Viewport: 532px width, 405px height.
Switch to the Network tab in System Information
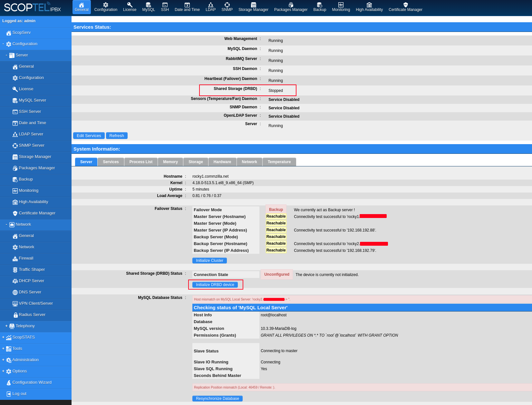pyautogui.click(x=249, y=162)
